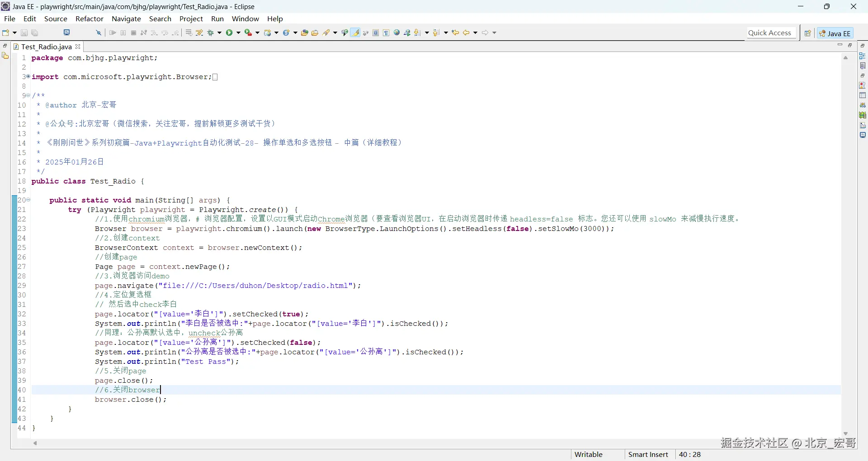Viewport: 868px width, 461px height.
Task: Click the Search flashlight icon
Action: [x=326, y=33]
